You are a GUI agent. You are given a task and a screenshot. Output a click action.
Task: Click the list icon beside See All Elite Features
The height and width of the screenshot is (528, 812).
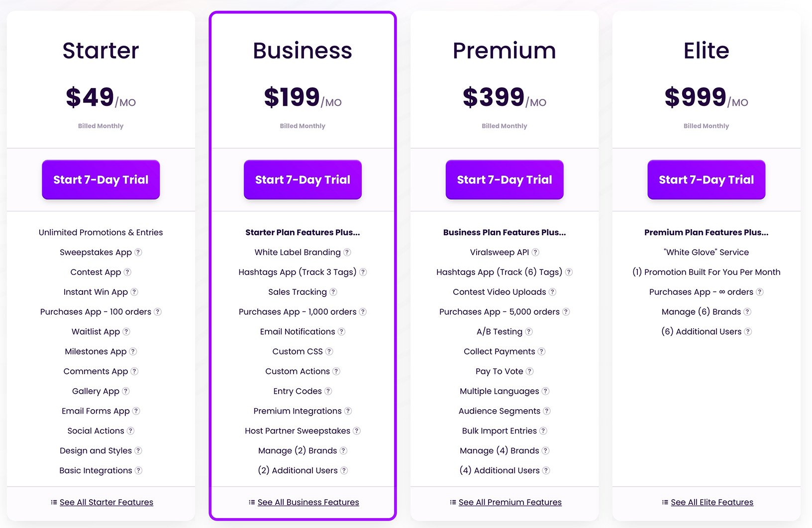coord(665,502)
